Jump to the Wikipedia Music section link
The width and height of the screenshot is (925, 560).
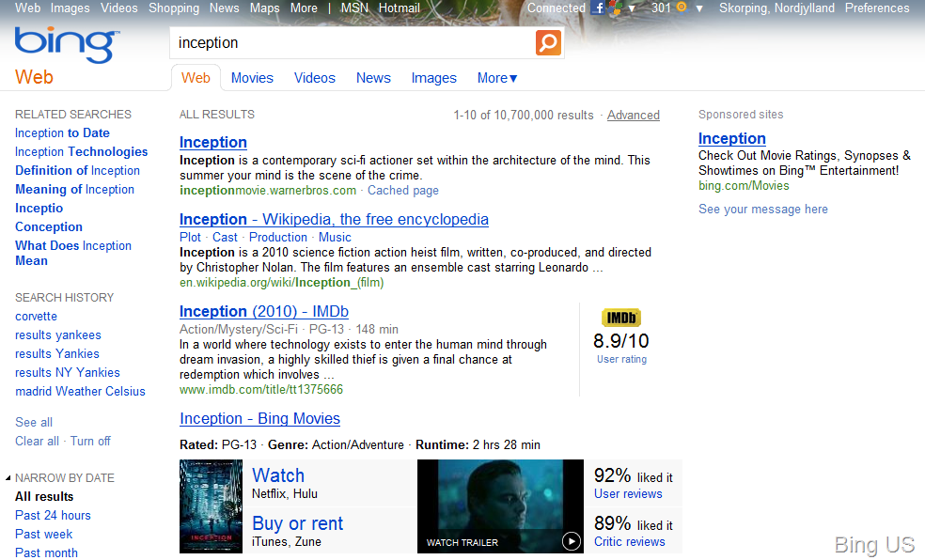pos(335,237)
